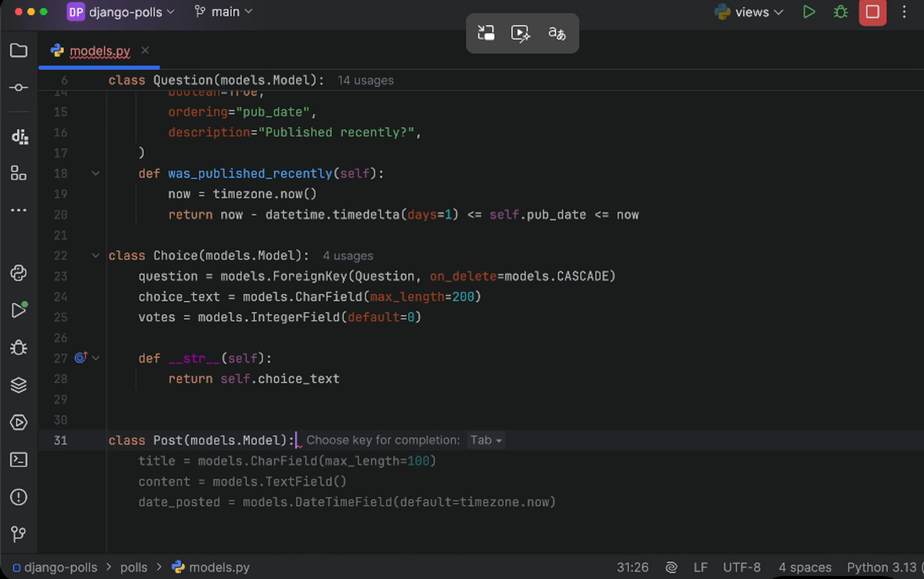Click the Python file icon in the breadcrumb
This screenshot has width=924, height=579.
pyautogui.click(x=178, y=567)
